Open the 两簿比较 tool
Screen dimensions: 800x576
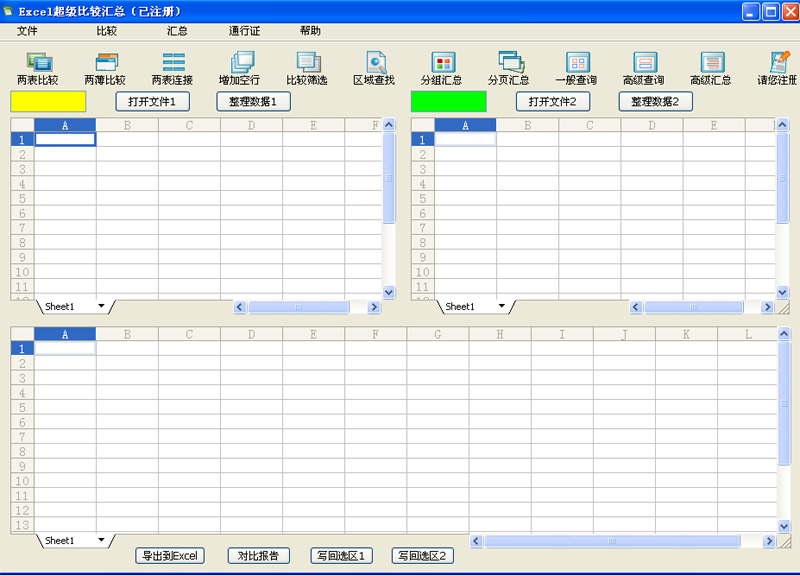pyautogui.click(x=105, y=68)
